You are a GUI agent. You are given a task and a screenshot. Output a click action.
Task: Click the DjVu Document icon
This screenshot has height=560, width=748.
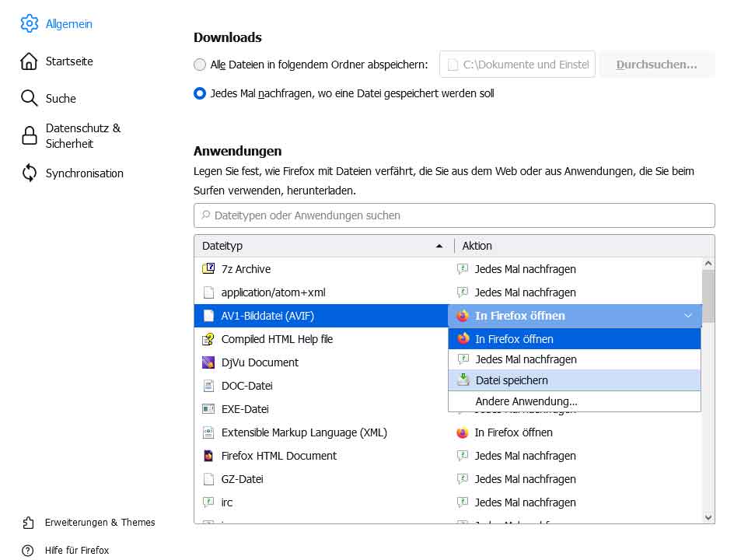pyautogui.click(x=208, y=362)
